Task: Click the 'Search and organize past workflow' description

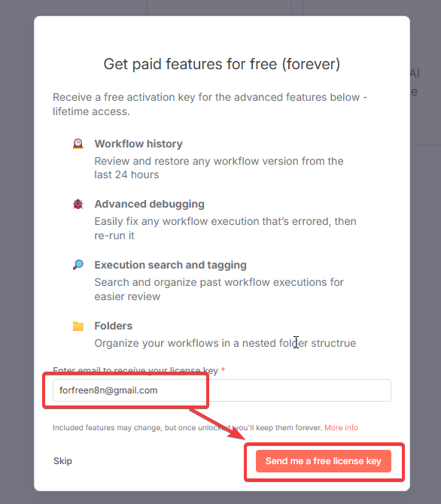Action: [x=219, y=290]
